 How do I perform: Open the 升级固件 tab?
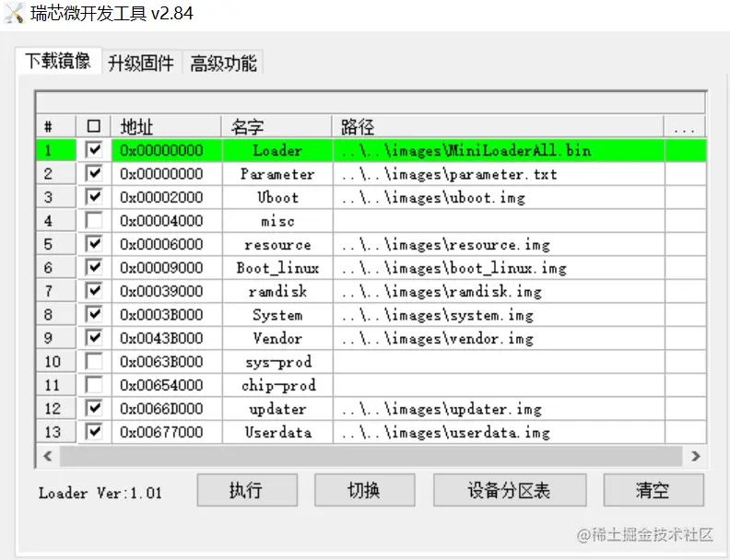click(141, 63)
